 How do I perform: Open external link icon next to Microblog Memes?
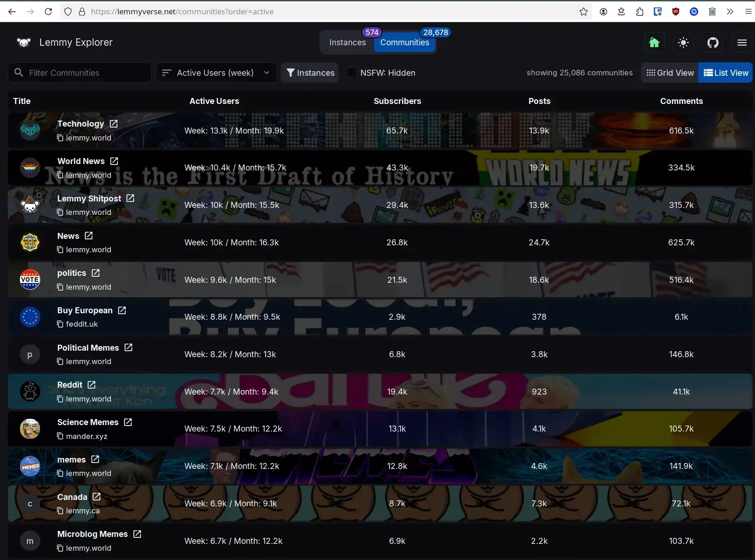[137, 534]
